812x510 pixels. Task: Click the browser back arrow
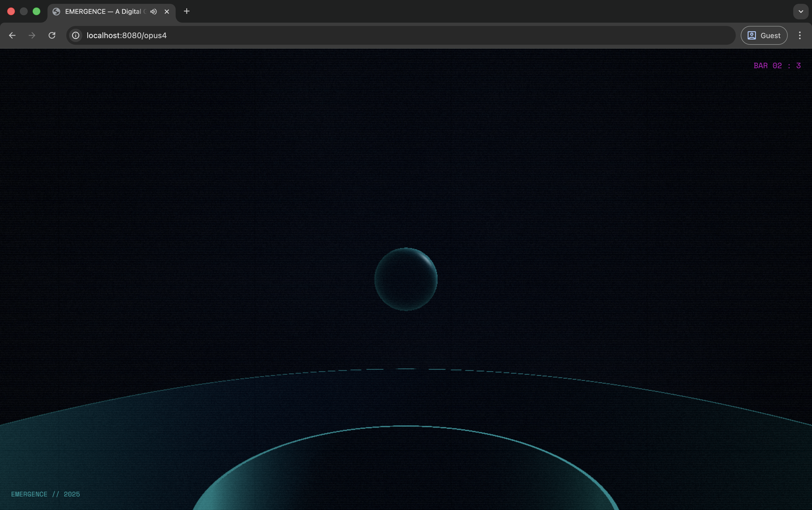click(12, 35)
